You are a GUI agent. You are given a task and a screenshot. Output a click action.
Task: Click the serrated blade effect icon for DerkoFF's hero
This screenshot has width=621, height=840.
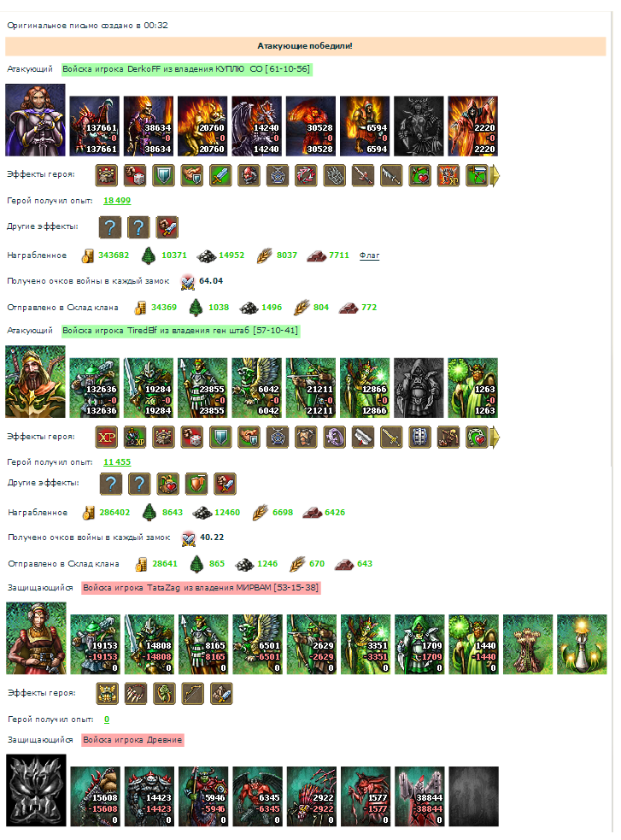pyautogui.click(x=391, y=175)
